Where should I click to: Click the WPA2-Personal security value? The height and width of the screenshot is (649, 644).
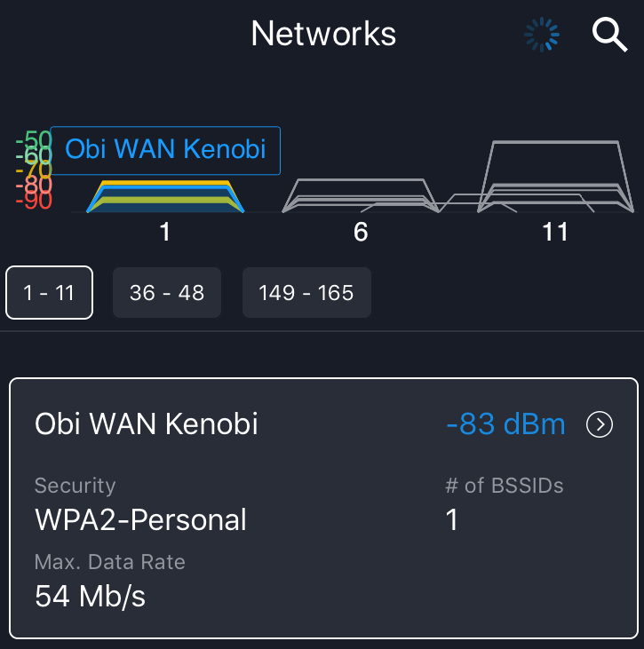[x=141, y=520]
